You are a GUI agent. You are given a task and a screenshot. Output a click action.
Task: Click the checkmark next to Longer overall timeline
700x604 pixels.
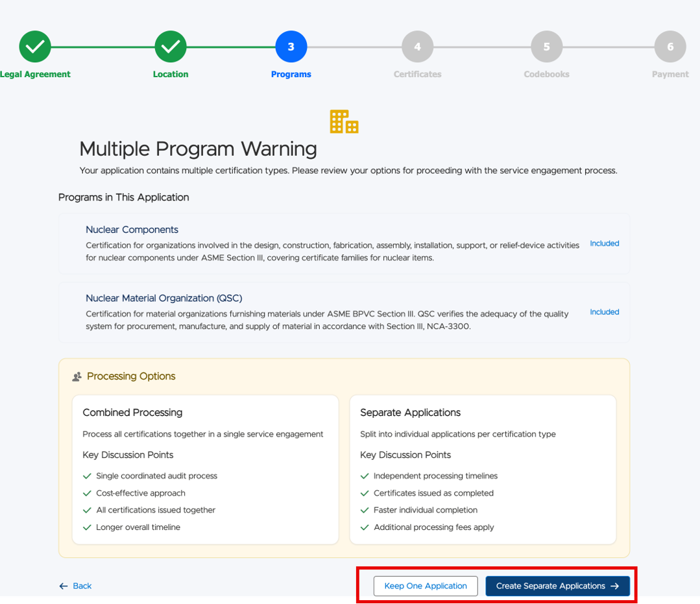[87, 527]
